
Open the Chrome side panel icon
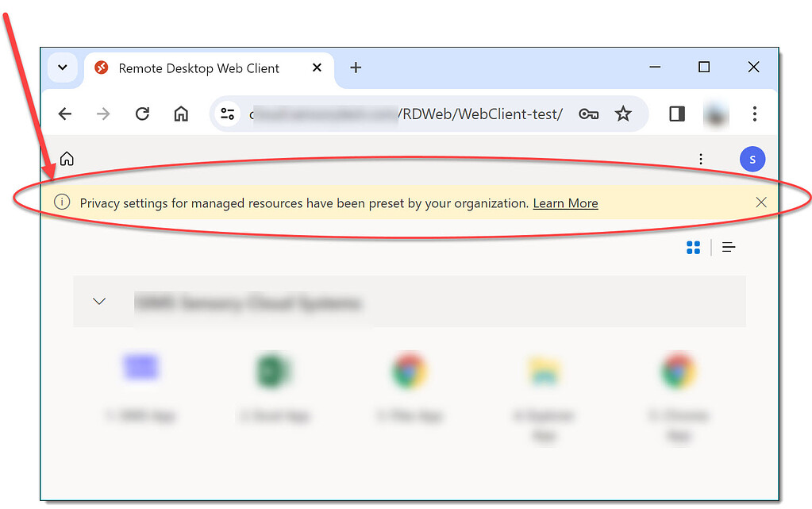click(x=675, y=114)
